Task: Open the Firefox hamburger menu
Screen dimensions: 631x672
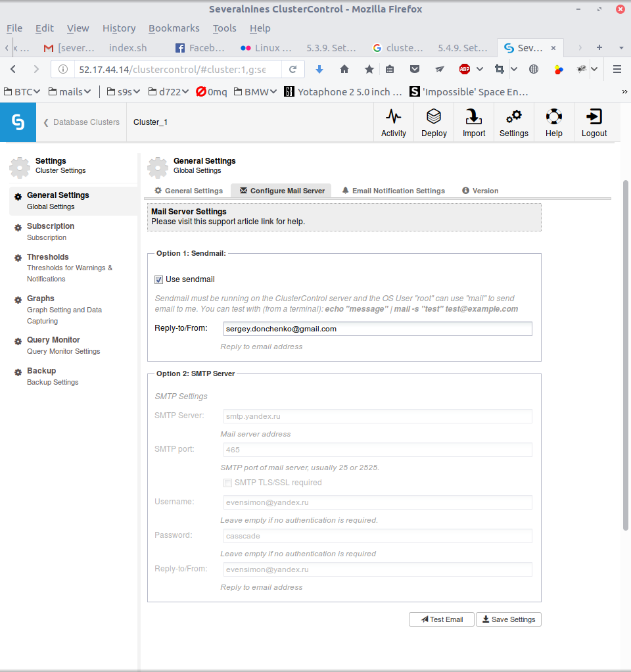Action: (617, 69)
